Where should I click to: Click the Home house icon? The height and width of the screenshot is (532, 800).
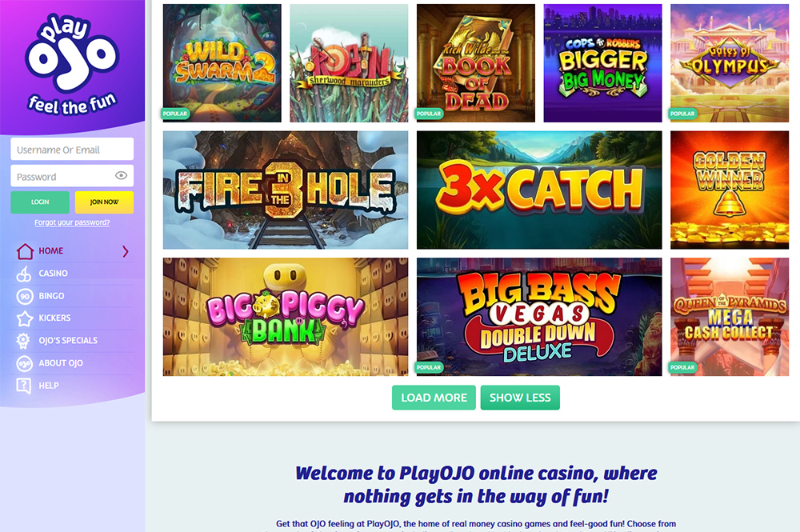pyautogui.click(x=25, y=251)
